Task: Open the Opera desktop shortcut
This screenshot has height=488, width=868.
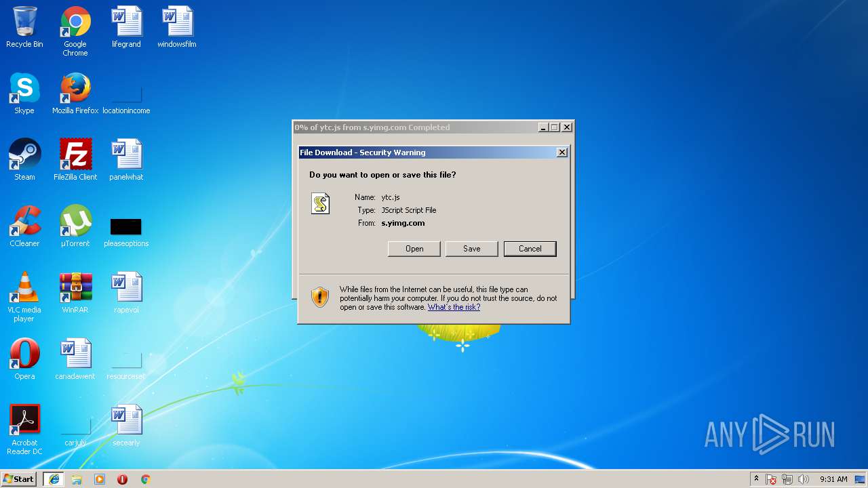Action: coord(24,359)
